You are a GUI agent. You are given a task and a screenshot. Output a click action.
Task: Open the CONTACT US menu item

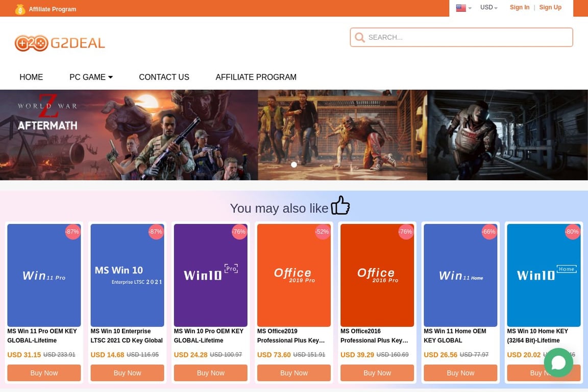click(164, 77)
